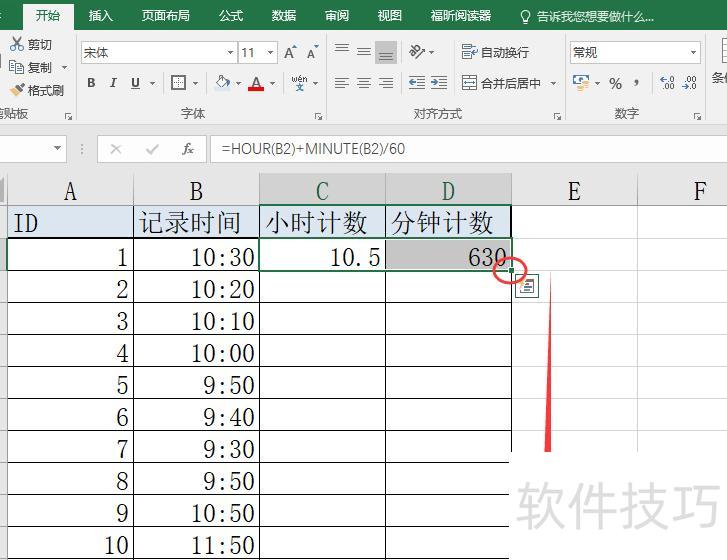This screenshot has width=727, height=560.
Task: Click inside the formula bar
Action: click(x=468, y=149)
